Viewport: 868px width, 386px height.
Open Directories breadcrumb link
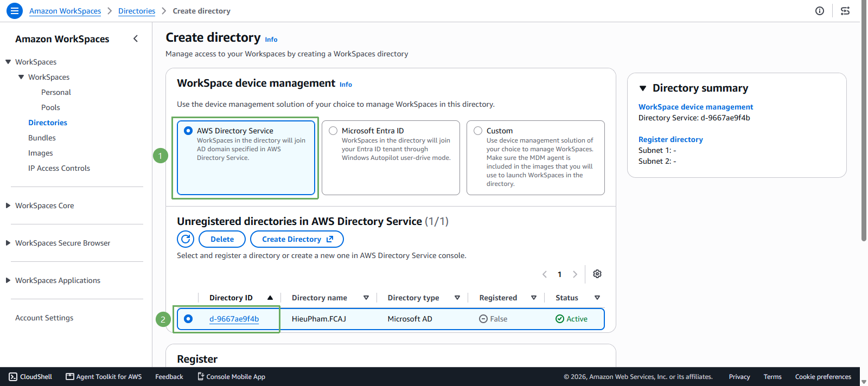(137, 11)
